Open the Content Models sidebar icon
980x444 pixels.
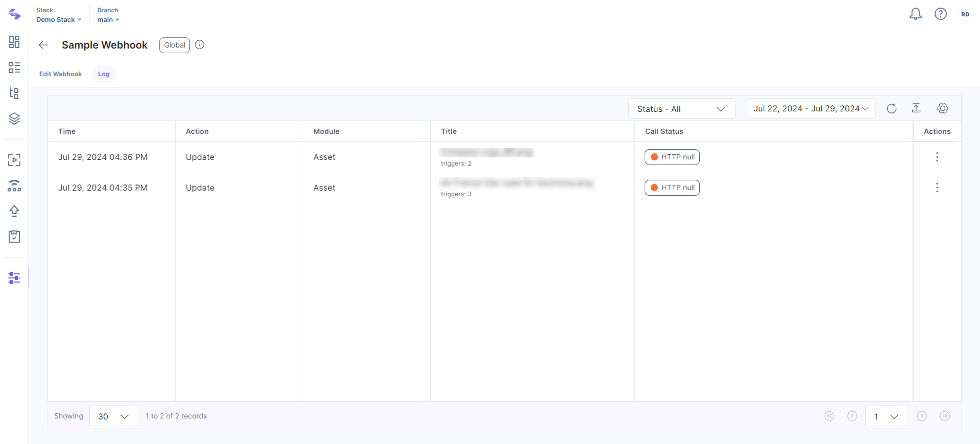14,93
